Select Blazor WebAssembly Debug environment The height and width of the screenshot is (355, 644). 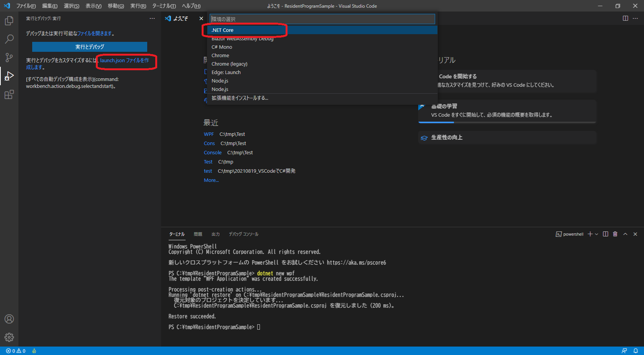pyautogui.click(x=322, y=38)
